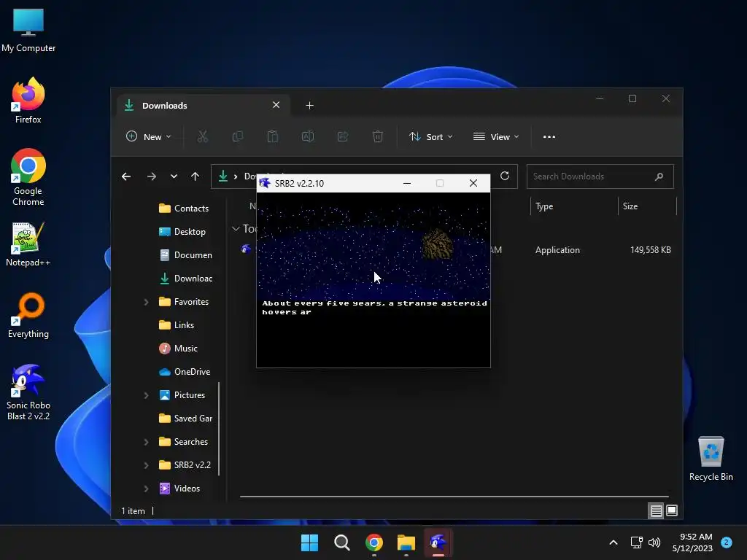
Task: Click the Copy icon in Explorer toolbar
Action: 237,136
